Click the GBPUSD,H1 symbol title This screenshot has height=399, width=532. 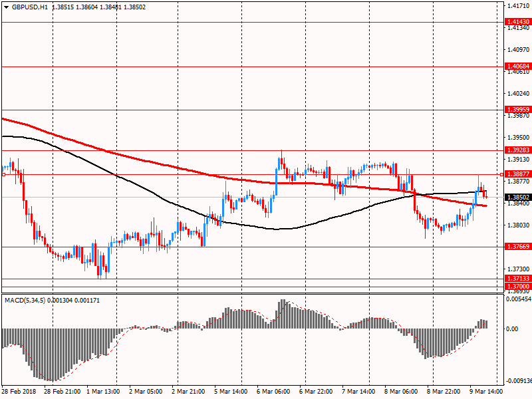(30, 7)
